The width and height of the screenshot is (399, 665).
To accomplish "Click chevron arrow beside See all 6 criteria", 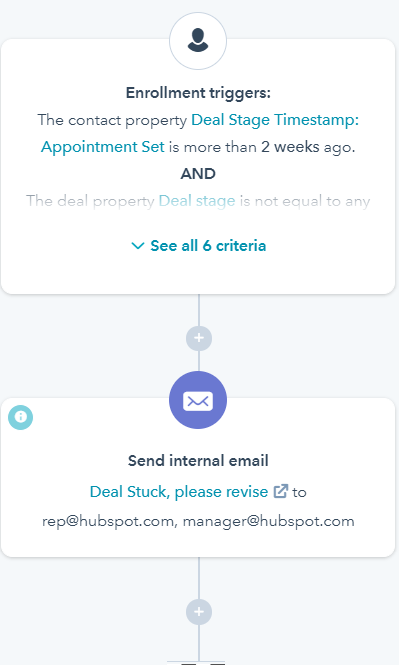I will pyautogui.click(x=138, y=246).
